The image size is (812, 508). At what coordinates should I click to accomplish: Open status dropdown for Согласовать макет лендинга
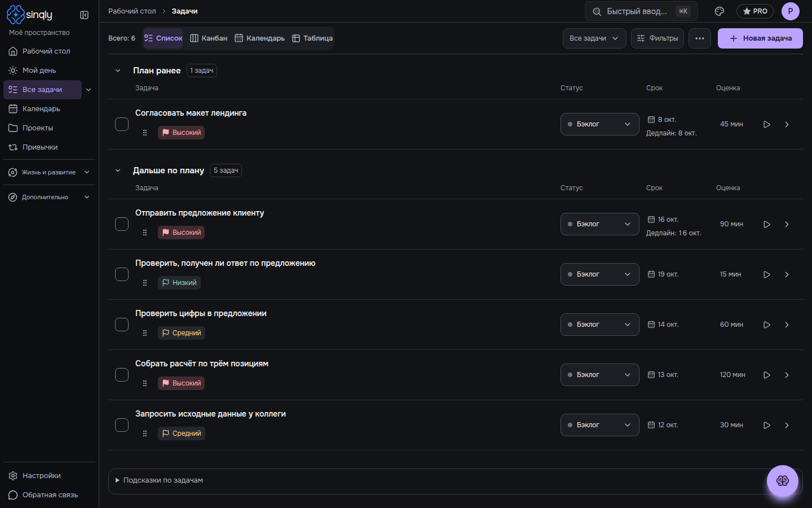click(x=600, y=124)
